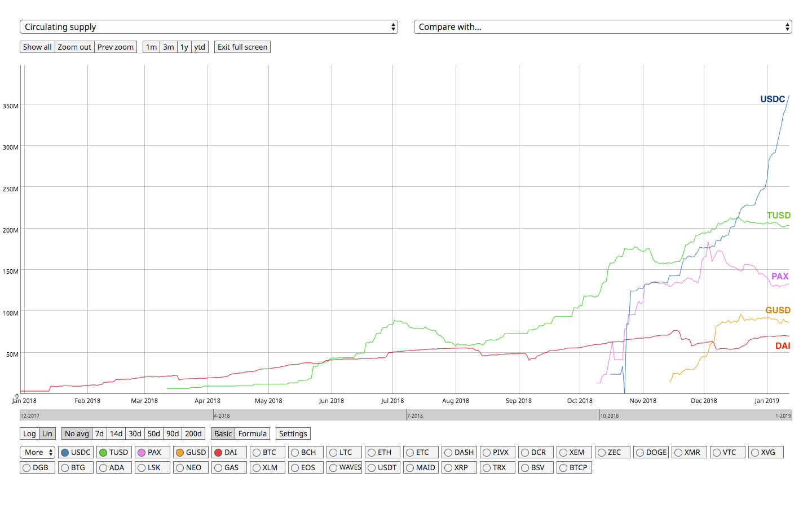
Task: Set range to 3m
Action: (x=169, y=47)
